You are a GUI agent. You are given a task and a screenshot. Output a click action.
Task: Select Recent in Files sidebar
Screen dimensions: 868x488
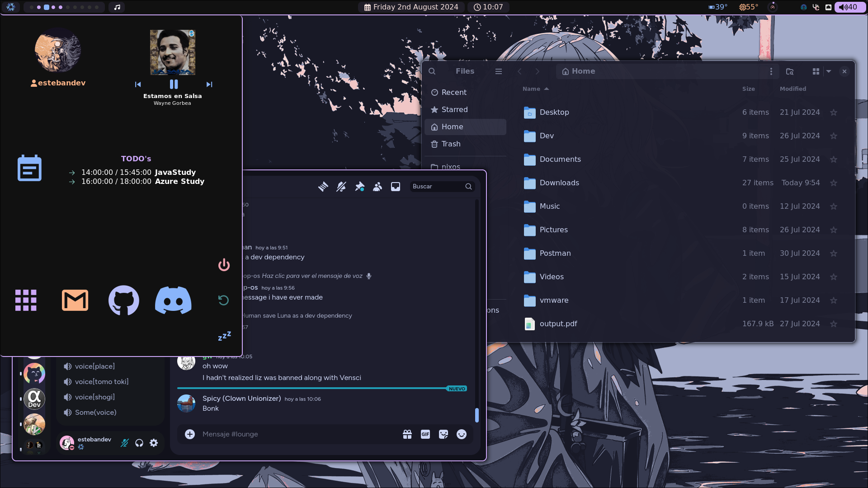pyautogui.click(x=453, y=92)
